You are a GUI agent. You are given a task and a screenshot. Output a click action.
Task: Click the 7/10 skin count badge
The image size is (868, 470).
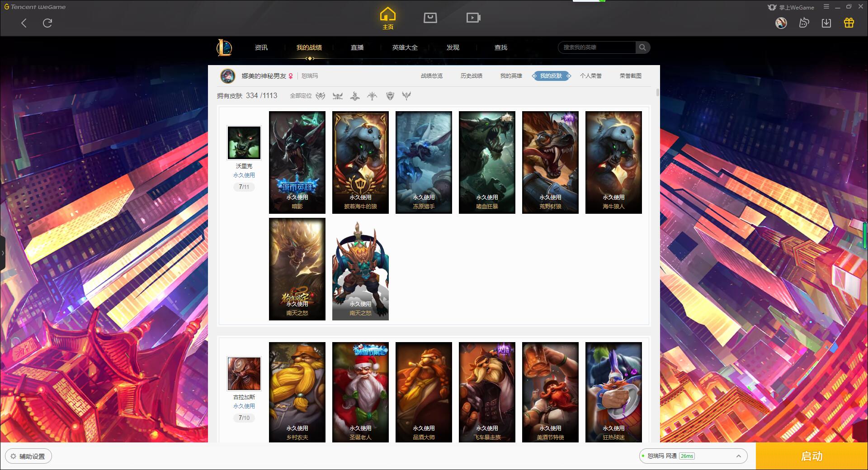244,418
